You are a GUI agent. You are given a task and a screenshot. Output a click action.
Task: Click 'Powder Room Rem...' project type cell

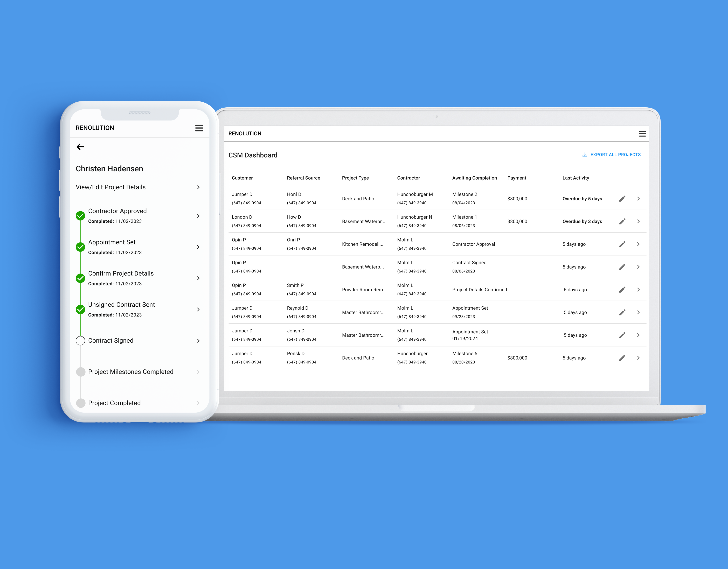click(x=364, y=290)
